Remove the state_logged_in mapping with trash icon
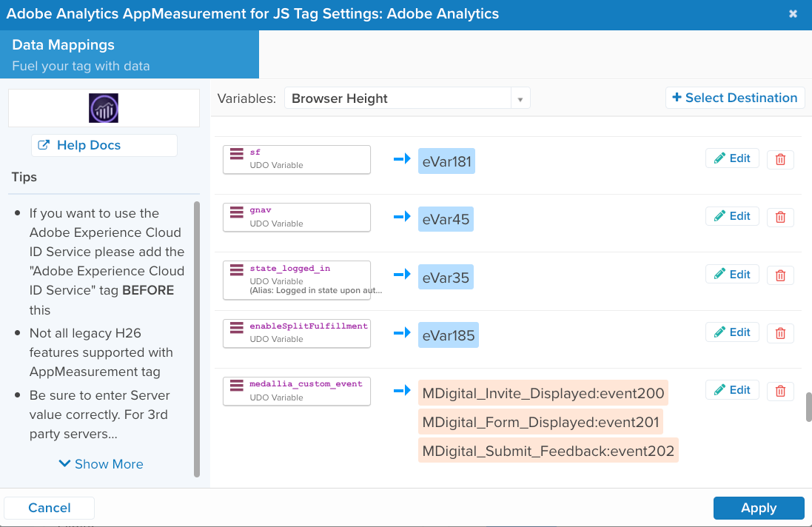 click(x=779, y=275)
